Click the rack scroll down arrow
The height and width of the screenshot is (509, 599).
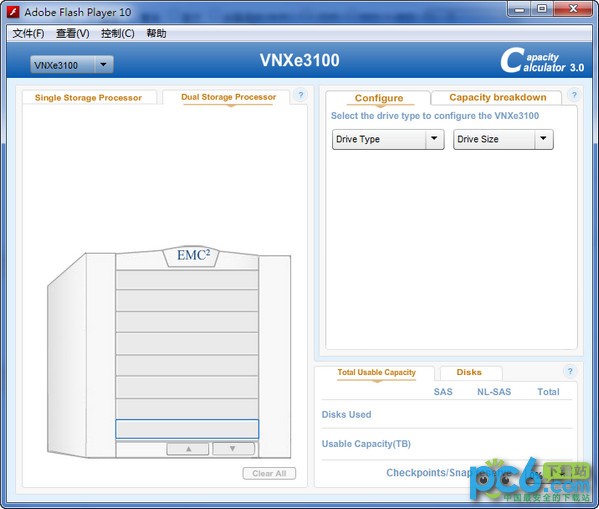pos(233,449)
